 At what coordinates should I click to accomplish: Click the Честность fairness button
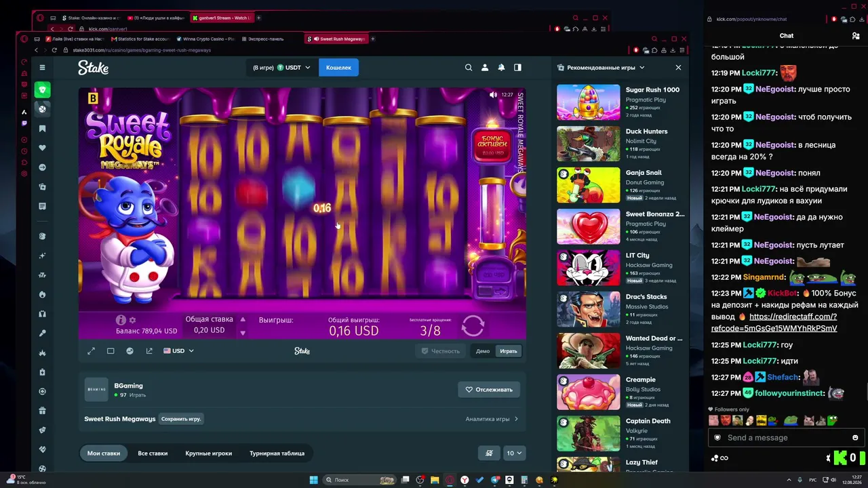point(440,351)
